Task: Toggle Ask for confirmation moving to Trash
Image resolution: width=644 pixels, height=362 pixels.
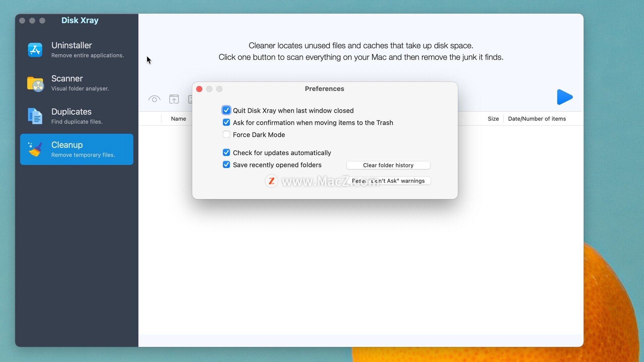Action: [226, 122]
